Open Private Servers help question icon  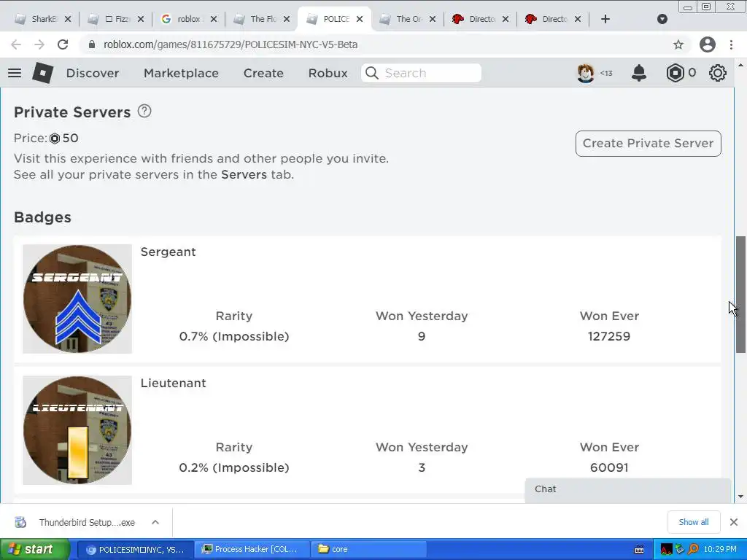click(x=144, y=112)
